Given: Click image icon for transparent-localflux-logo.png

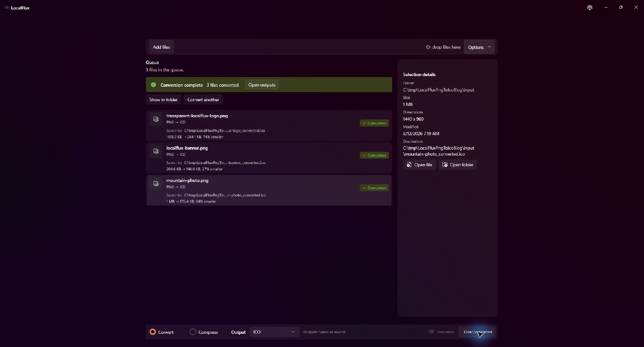Looking at the screenshot, I should tap(156, 119).
